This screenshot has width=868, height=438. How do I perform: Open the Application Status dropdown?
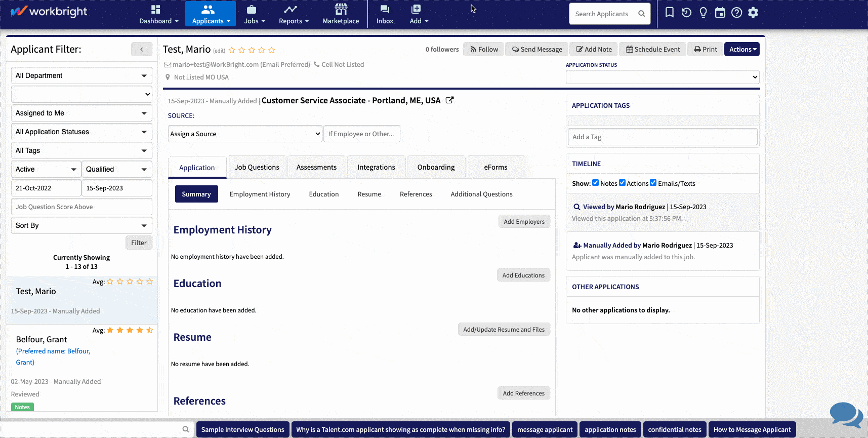pyautogui.click(x=663, y=77)
